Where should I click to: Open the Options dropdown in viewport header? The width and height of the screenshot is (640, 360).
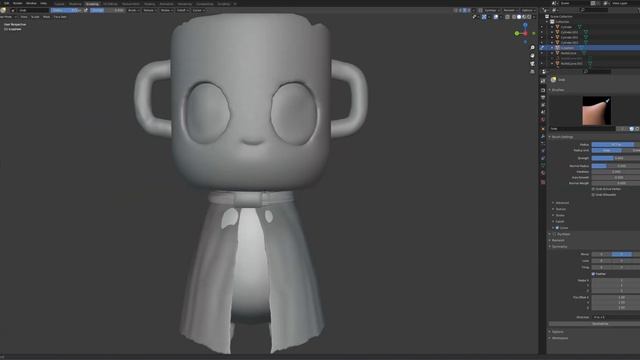(528, 10)
